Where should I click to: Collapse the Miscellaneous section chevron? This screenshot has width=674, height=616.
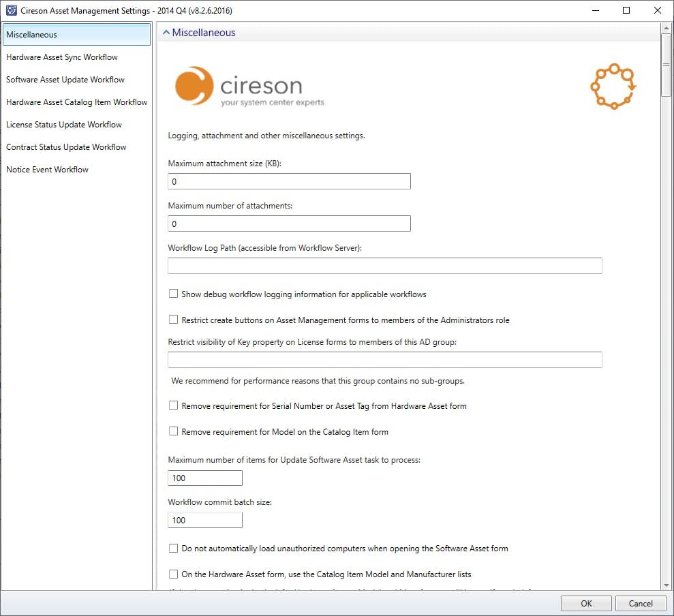(x=166, y=32)
